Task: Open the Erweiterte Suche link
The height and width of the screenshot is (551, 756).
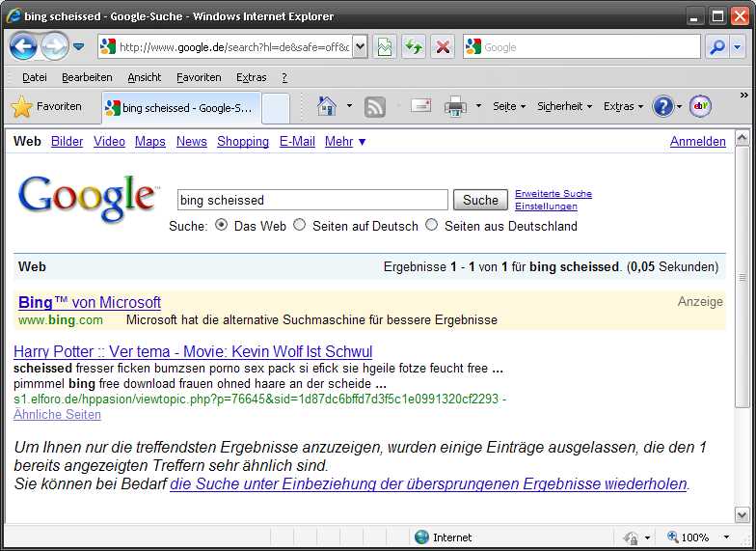Action: pos(553,193)
